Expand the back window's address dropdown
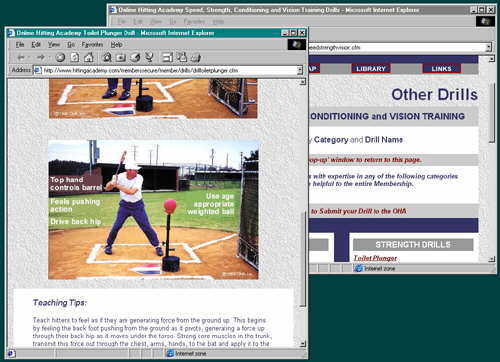This screenshot has height=362, width=500. [x=488, y=47]
